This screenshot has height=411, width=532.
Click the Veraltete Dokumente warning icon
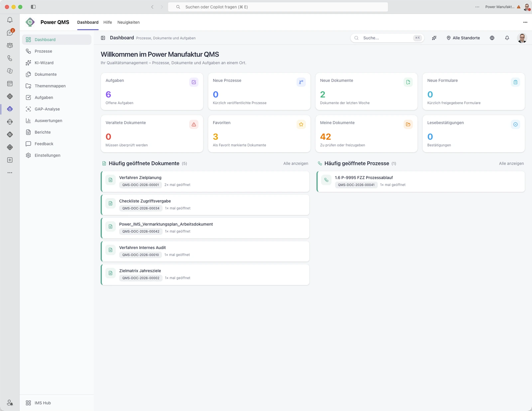(194, 124)
